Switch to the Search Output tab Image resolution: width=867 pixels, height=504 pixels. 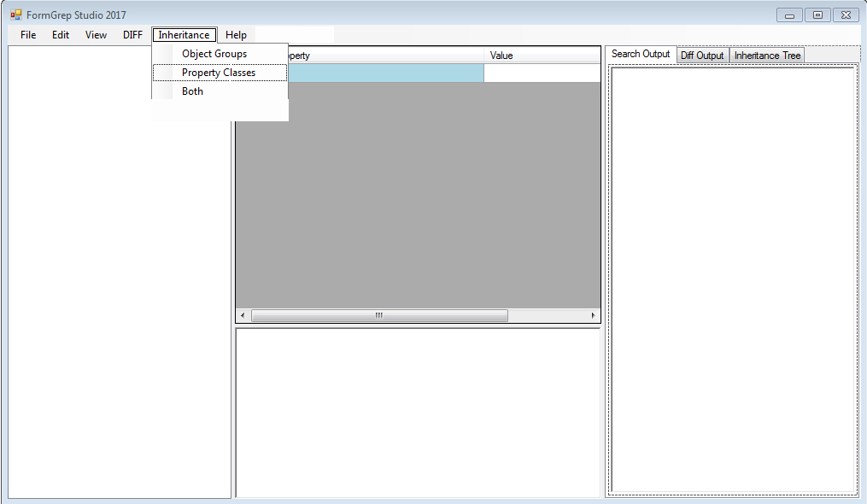coord(641,54)
